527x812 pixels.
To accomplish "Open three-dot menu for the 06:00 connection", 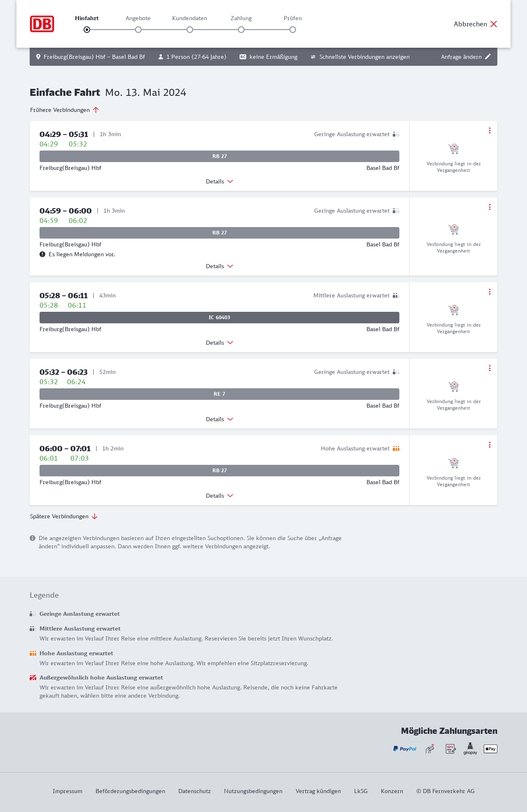I will [x=490, y=445].
